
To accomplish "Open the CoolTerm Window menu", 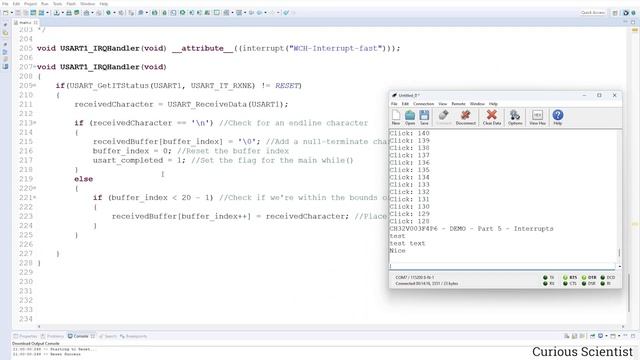I will click(477, 104).
